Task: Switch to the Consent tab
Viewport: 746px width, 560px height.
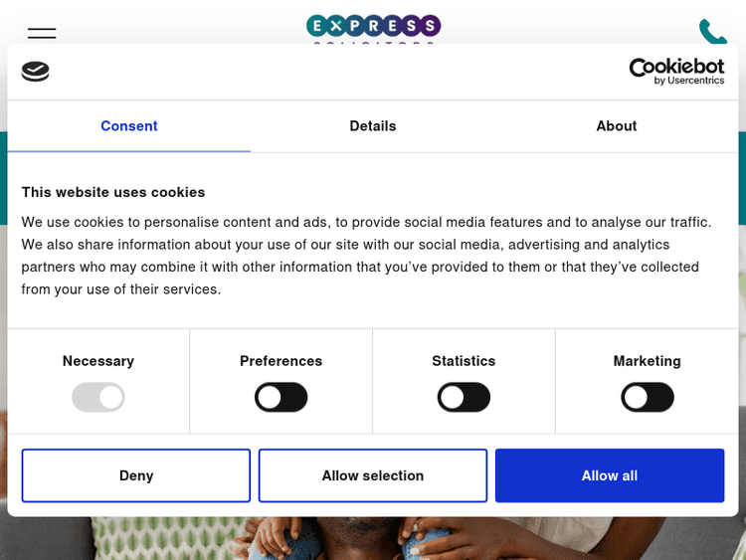Action: 129,126
